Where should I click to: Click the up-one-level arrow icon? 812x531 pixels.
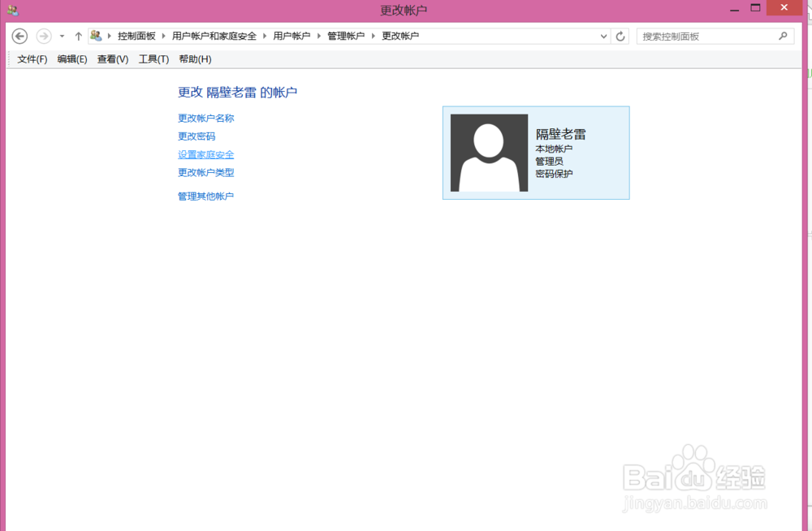point(77,36)
